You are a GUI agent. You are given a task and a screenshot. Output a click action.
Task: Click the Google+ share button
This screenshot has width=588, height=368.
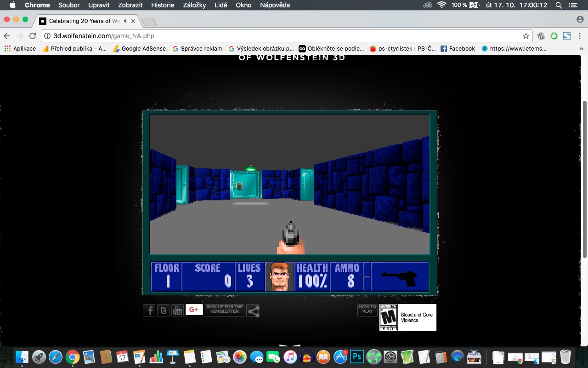[194, 310]
